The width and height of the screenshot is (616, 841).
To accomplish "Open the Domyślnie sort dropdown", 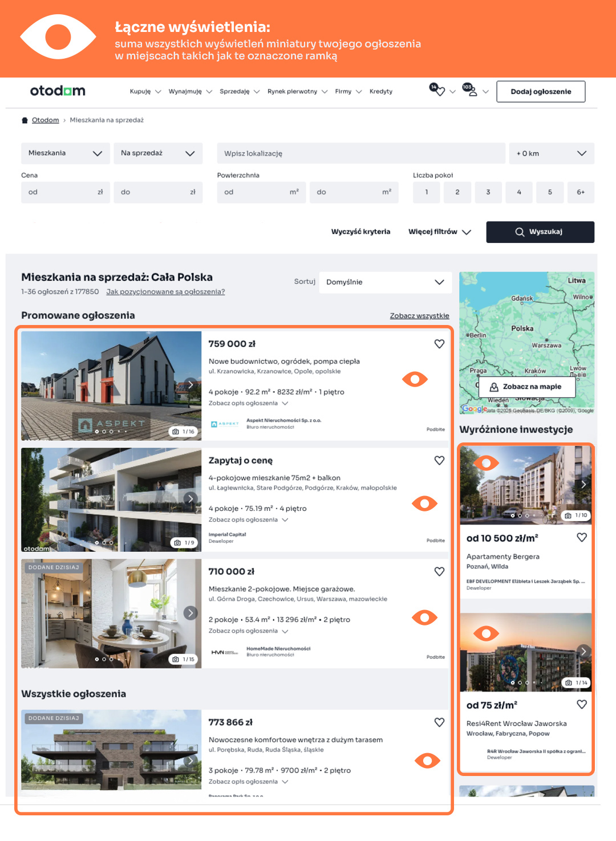I will coord(385,282).
